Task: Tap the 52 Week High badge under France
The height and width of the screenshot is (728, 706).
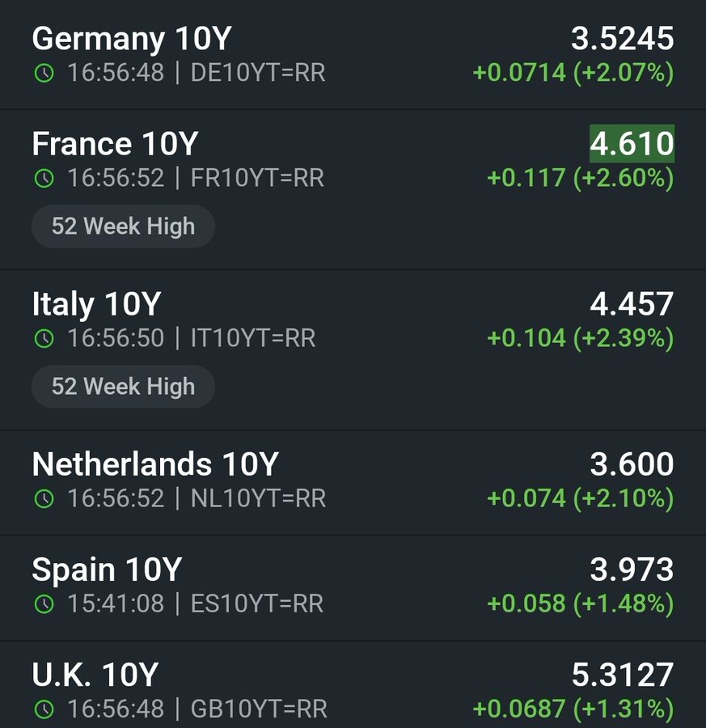Action: (123, 226)
